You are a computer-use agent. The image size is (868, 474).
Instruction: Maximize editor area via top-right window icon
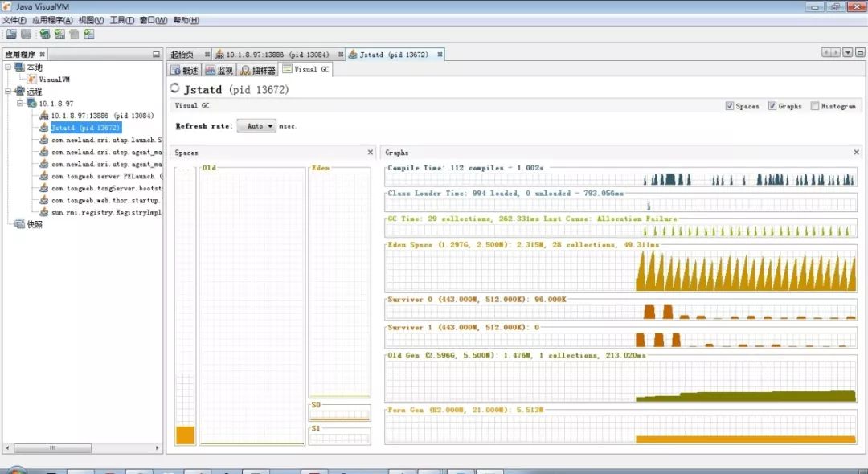860,52
